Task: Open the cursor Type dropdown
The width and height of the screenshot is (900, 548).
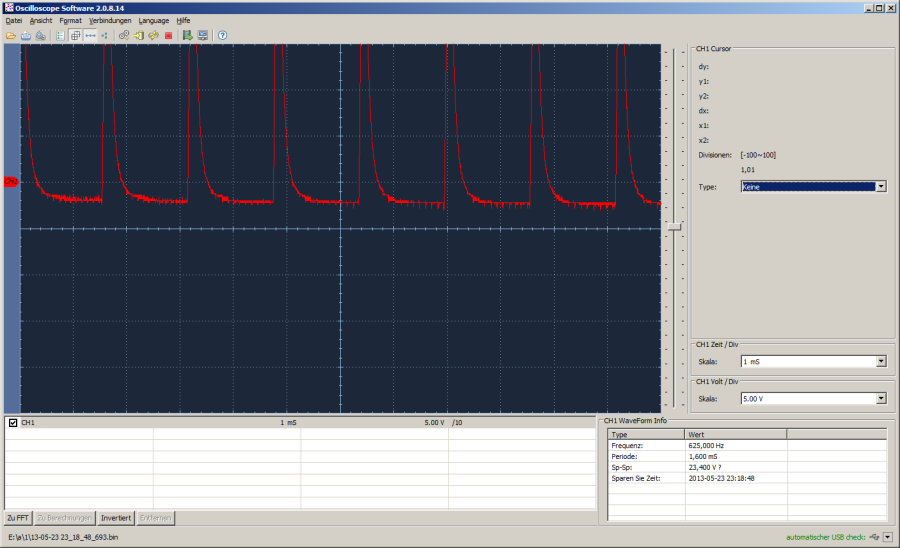Action: 880,186
